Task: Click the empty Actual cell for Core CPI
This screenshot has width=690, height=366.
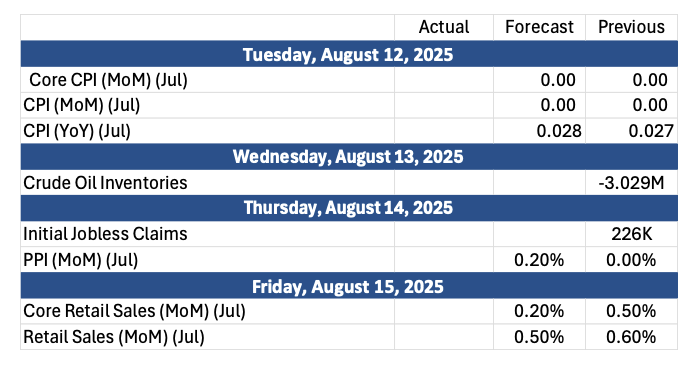Action: click(444, 80)
